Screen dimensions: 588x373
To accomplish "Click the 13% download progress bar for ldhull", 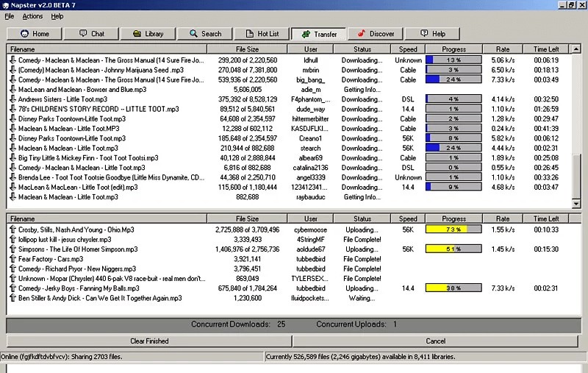I will [x=453, y=60].
